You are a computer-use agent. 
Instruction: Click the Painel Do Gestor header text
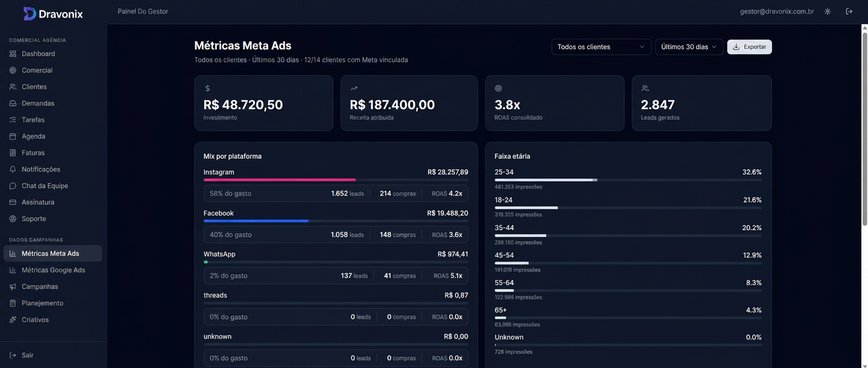point(143,12)
